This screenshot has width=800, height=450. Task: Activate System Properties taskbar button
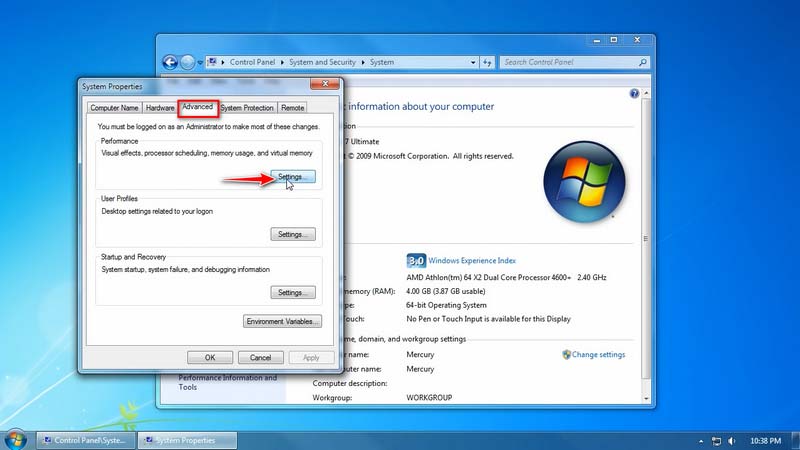point(188,440)
